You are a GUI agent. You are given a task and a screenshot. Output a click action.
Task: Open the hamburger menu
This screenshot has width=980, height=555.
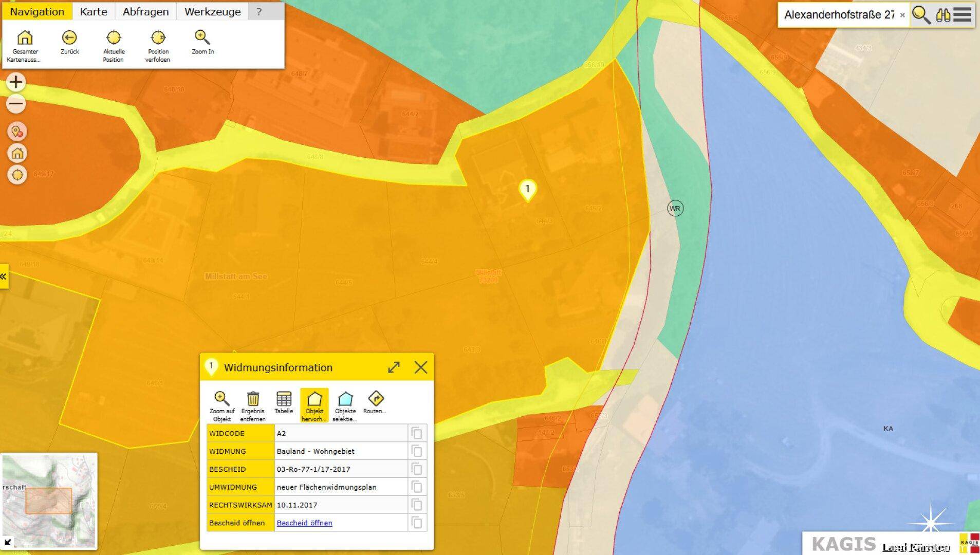pos(962,14)
